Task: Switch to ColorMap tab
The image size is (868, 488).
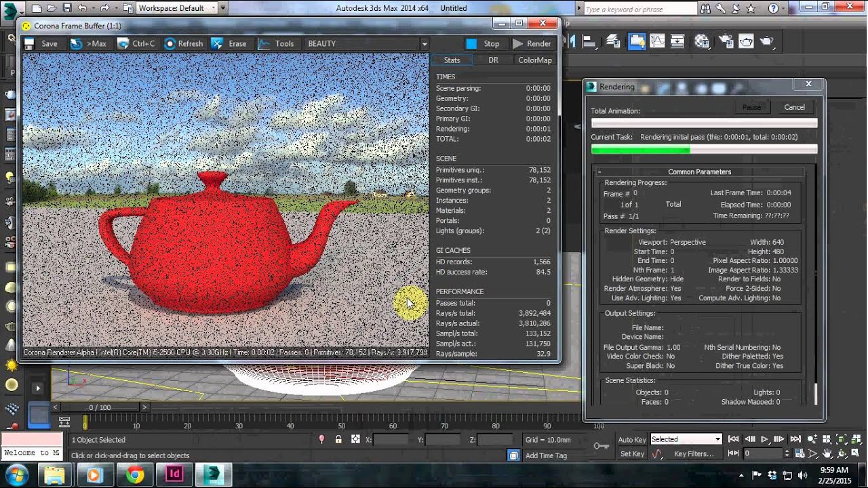Action: pyautogui.click(x=535, y=60)
